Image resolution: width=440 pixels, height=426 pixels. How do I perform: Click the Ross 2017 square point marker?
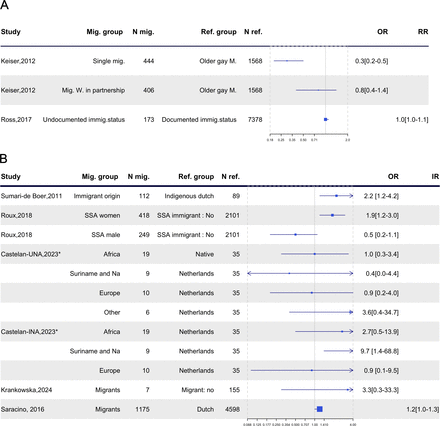[x=326, y=119]
